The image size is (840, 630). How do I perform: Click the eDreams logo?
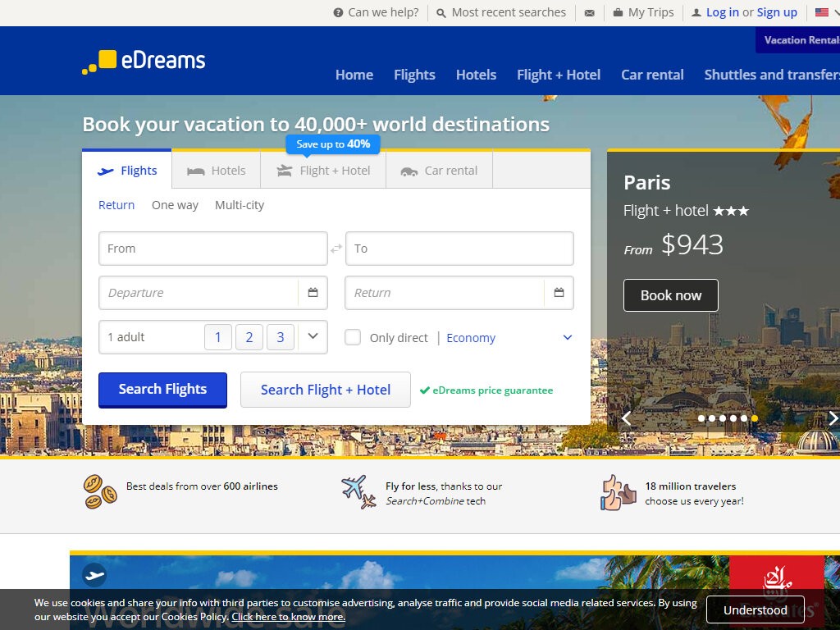point(144,61)
